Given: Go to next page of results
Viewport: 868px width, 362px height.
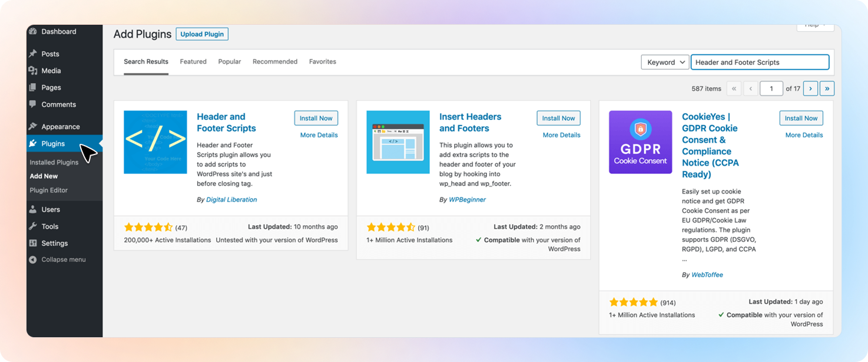Looking at the screenshot, I should click(810, 88).
